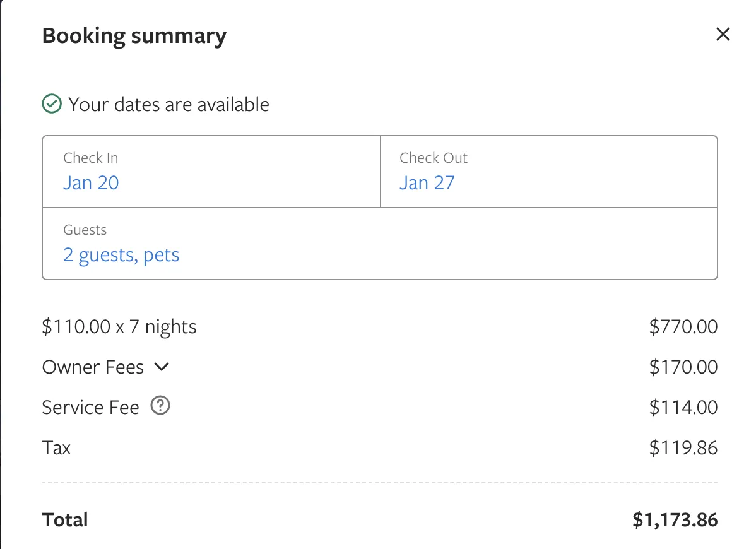
Task: Click the $1,173.86 total amount
Action: pos(675,520)
